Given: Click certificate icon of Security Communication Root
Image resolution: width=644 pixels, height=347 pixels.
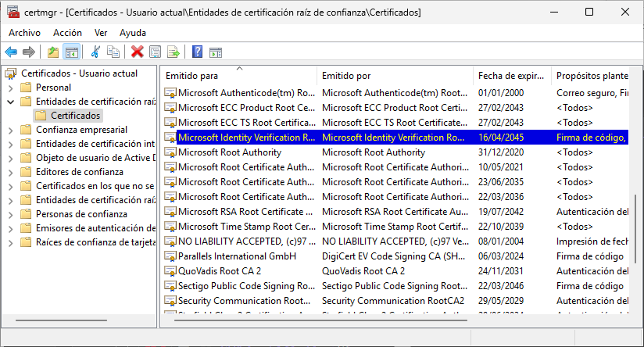Looking at the screenshot, I should tap(170, 301).
